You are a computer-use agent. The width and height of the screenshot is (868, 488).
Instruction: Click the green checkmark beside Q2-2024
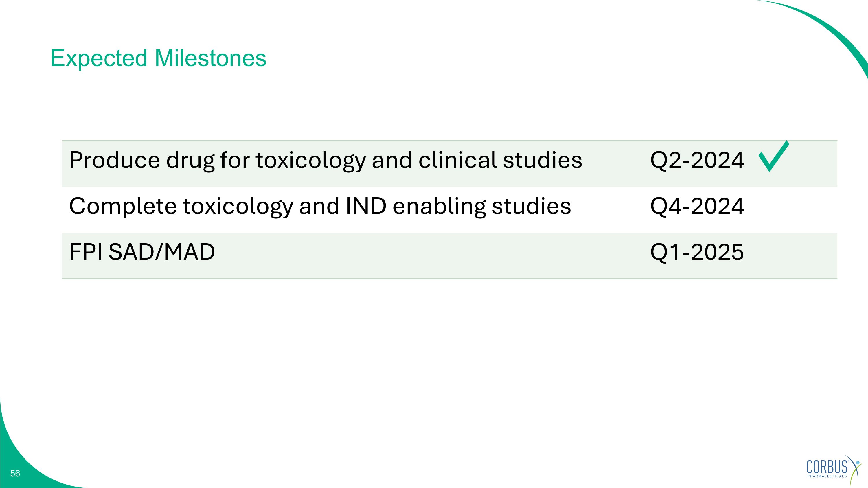[773, 157]
